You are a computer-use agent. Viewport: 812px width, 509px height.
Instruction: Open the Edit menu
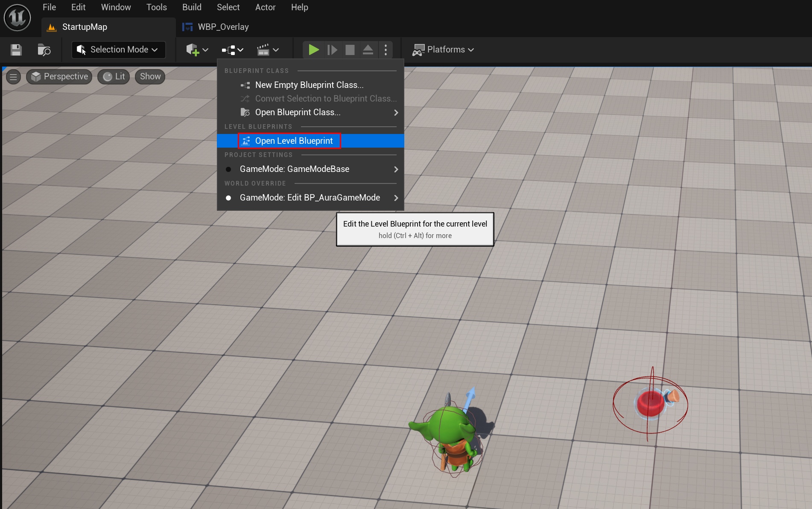coord(78,7)
